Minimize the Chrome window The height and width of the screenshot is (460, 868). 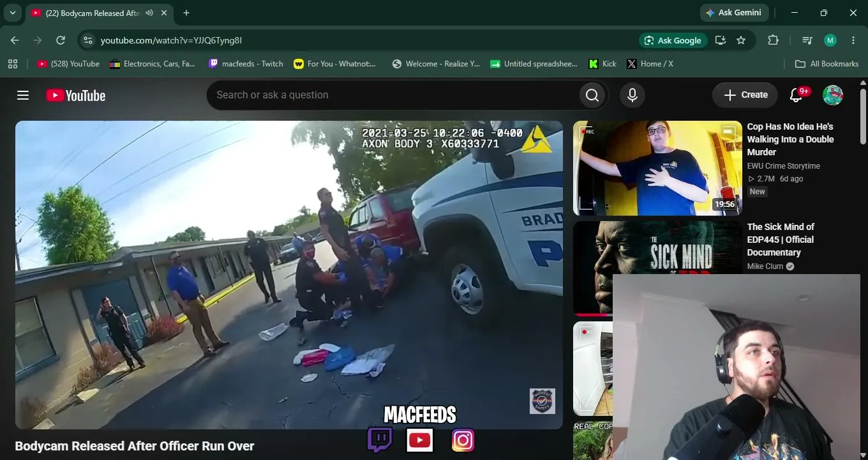795,13
